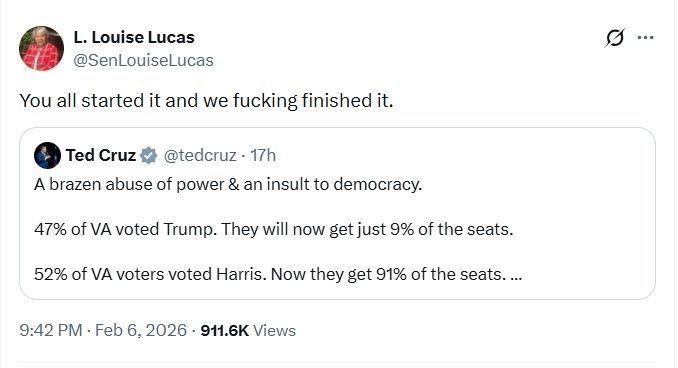The width and height of the screenshot is (678, 368).
Task: Click the main tweet text 'You all started it'
Action: 207,101
